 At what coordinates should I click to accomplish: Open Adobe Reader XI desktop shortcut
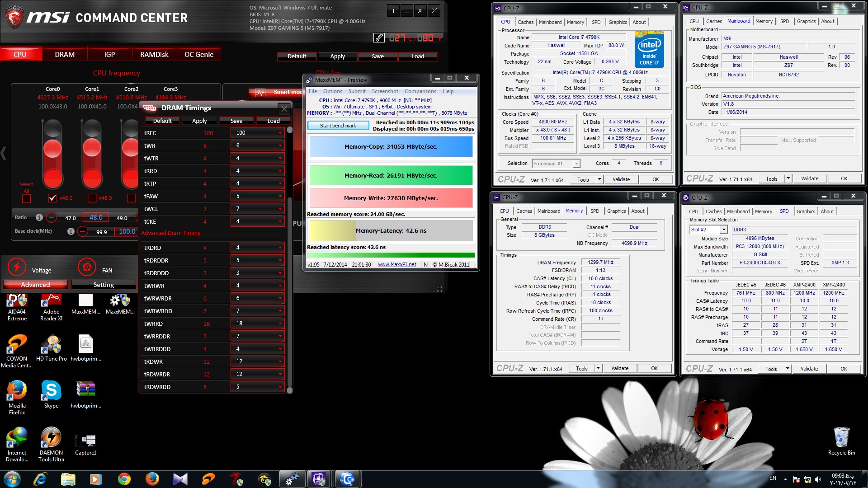51,307
